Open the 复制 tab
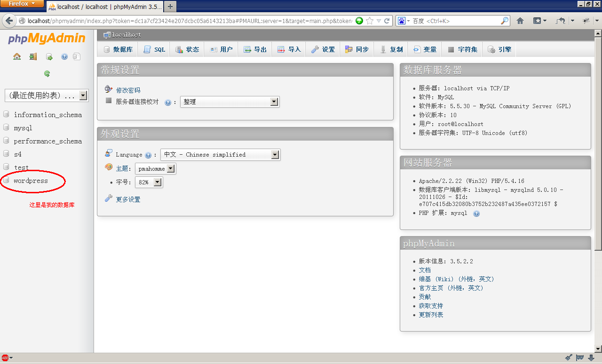Screen dimensions: 602x364 391,49
